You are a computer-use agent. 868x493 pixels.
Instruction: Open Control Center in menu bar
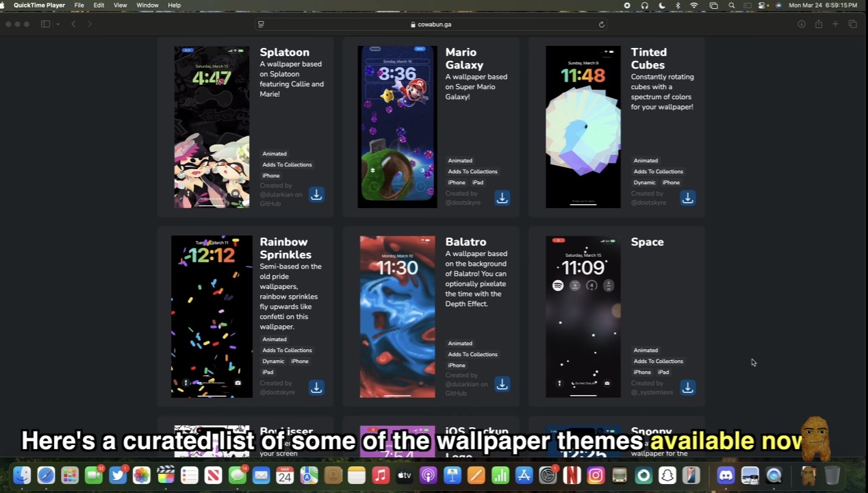763,5
